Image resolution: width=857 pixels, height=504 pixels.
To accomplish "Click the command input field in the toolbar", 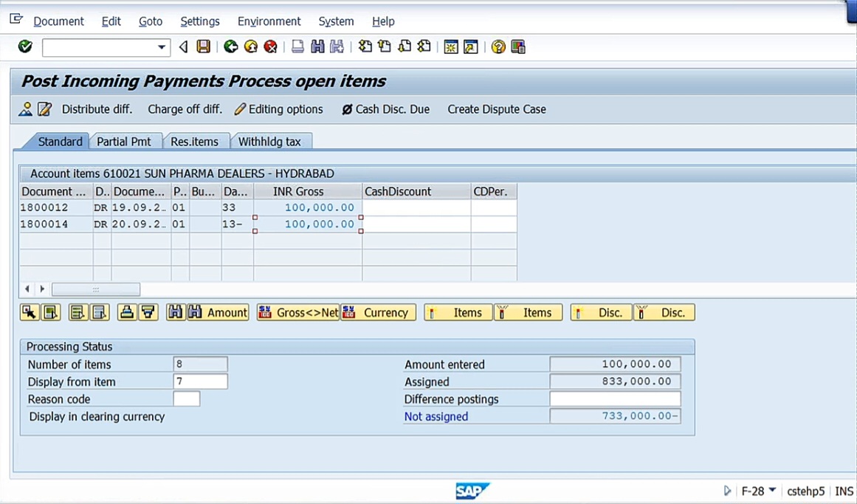I will (x=99, y=47).
